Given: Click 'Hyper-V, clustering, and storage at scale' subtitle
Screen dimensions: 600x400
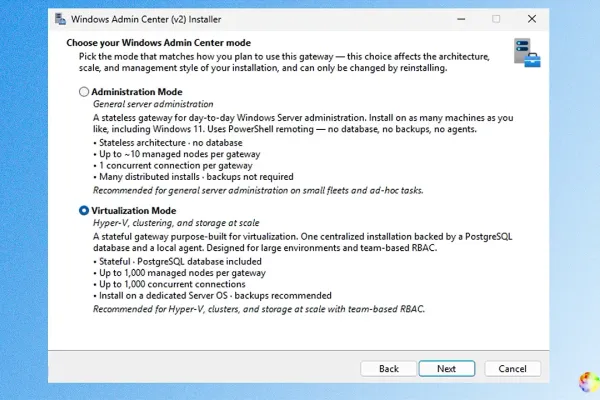Looking at the screenshot, I should (x=176, y=223).
